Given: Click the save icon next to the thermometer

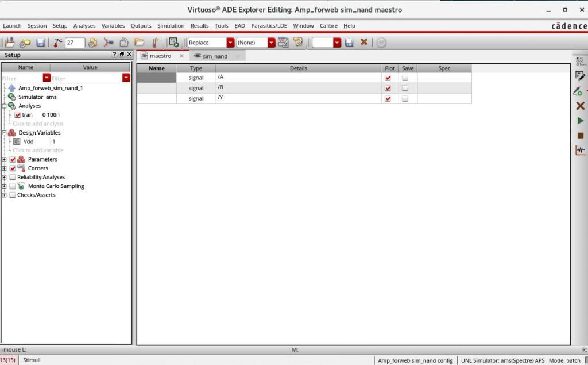Looking at the screenshot, I should click(x=41, y=43).
